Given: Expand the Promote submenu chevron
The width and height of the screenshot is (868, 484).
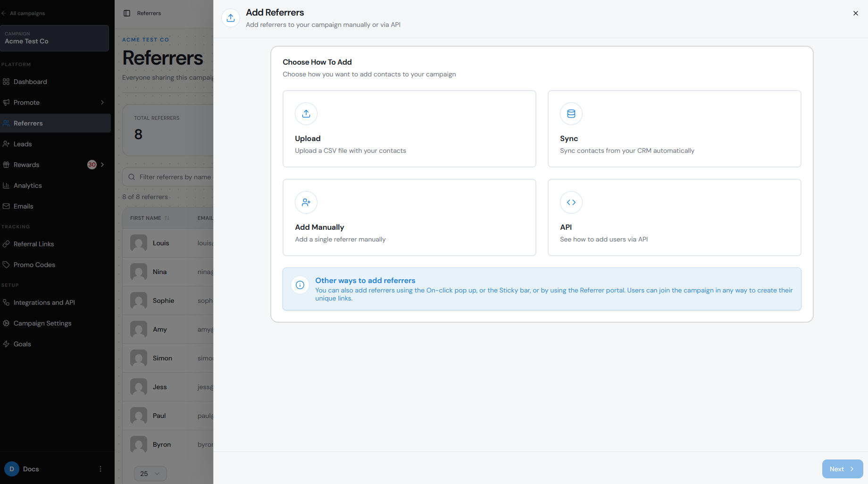Looking at the screenshot, I should [x=102, y=102].
